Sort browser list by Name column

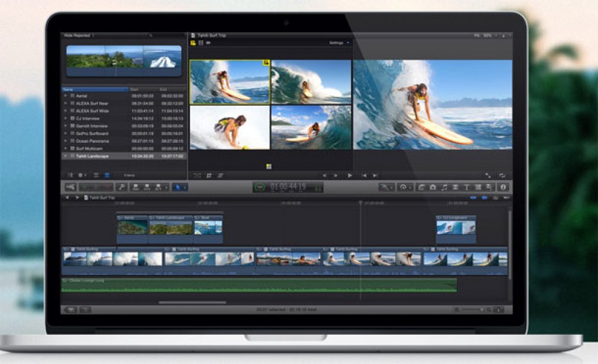point(95,90)
